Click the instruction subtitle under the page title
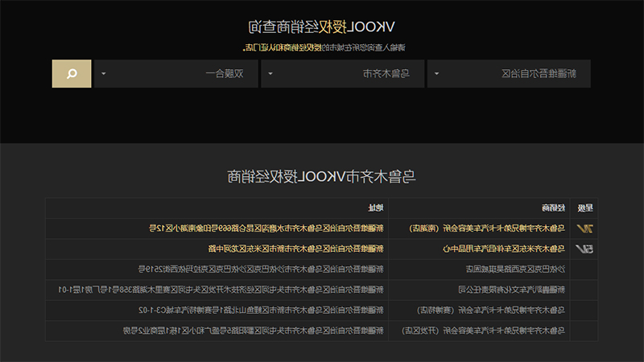The width and height of the screenshot is (644, 362). click(324, 47)
